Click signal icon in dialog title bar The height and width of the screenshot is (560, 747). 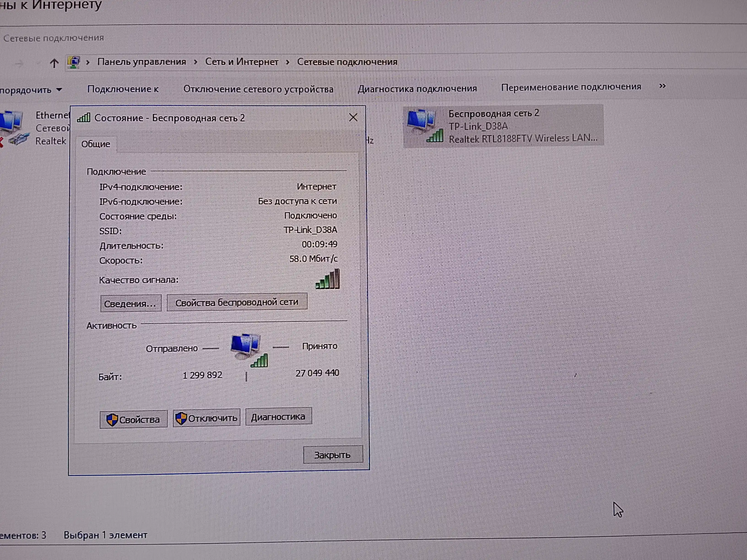point(84,118)
